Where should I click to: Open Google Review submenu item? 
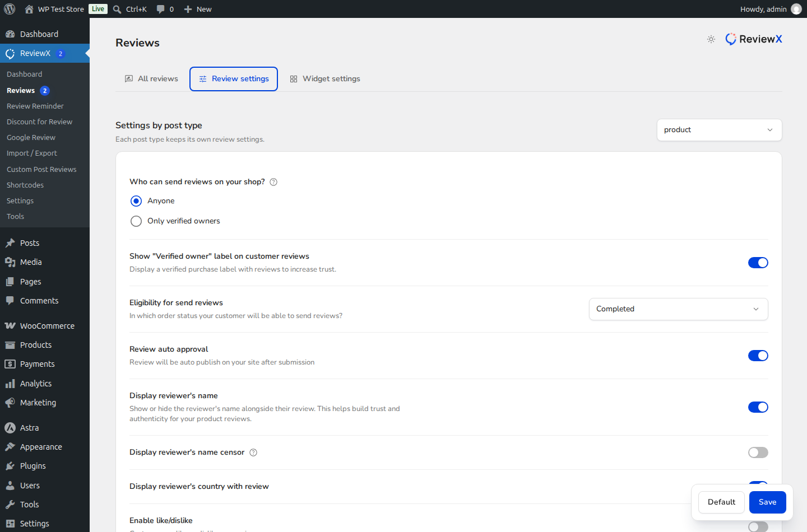pyautogui.click(x=31, y=137)
